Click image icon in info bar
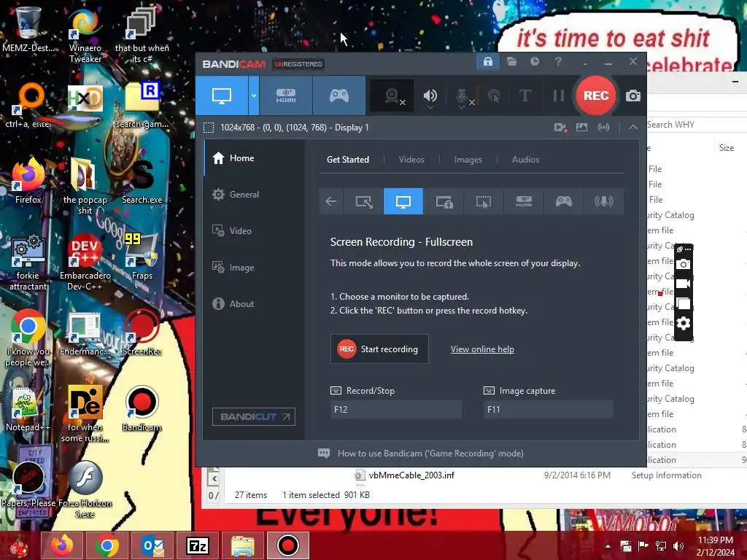This screenshot has width=747, height=560. click(x=581, y=127)
